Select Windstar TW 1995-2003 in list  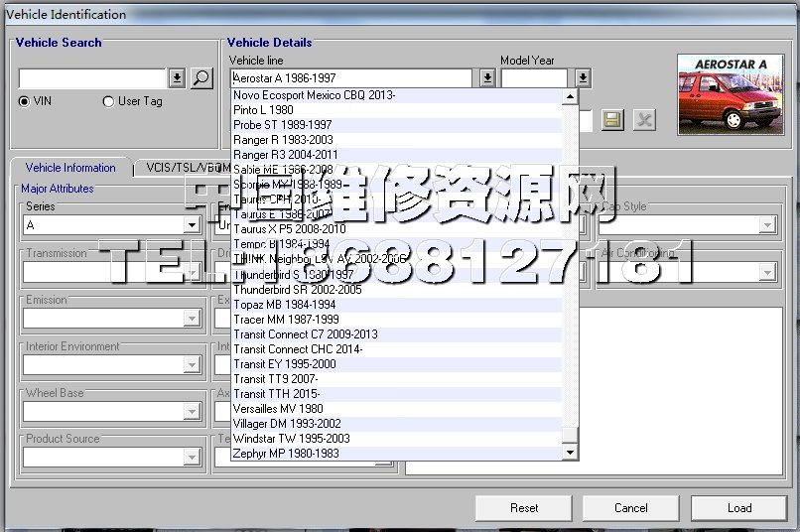pyautogui.click(x=292, y=439)
